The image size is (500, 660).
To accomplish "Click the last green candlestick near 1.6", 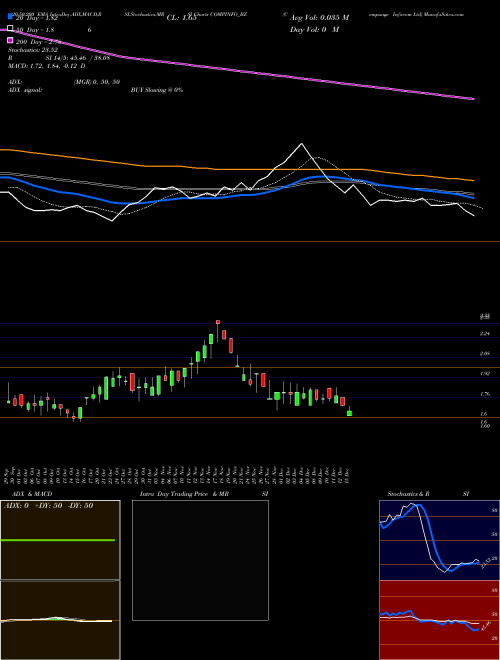I will pos(349,413).
